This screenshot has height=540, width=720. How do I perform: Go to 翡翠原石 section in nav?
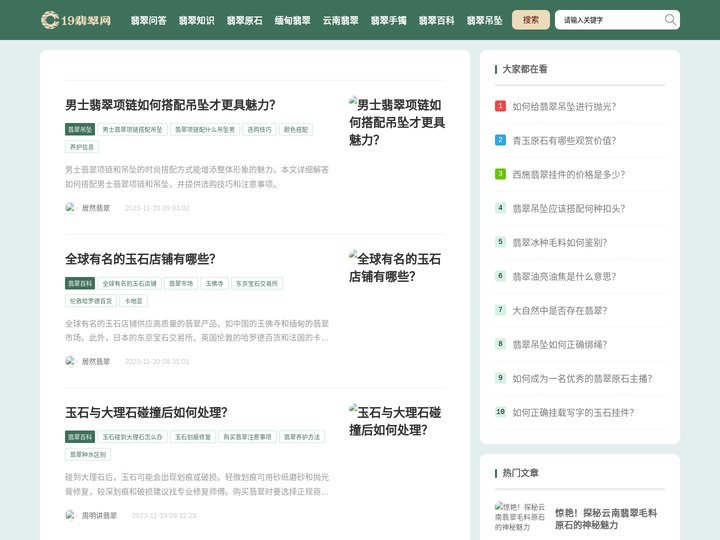click(244, 20)
